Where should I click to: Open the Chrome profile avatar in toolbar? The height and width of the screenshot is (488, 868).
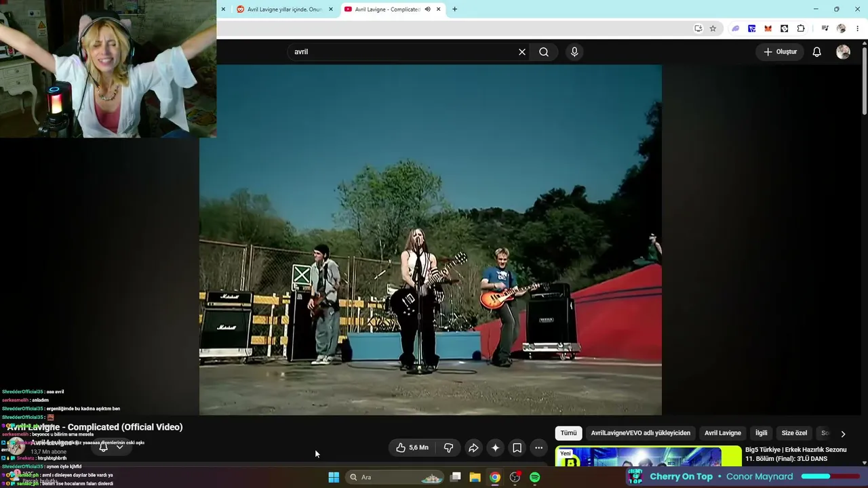coord(842,28)
